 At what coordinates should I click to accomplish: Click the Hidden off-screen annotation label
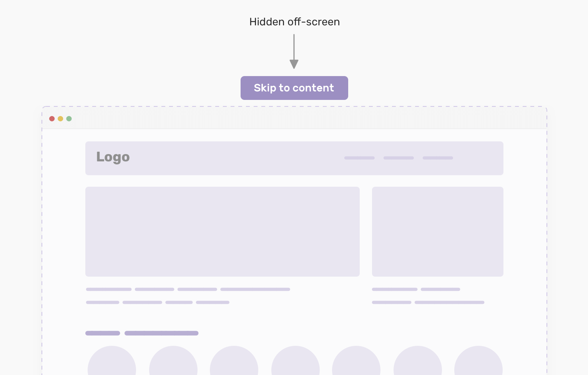[295, 22]
